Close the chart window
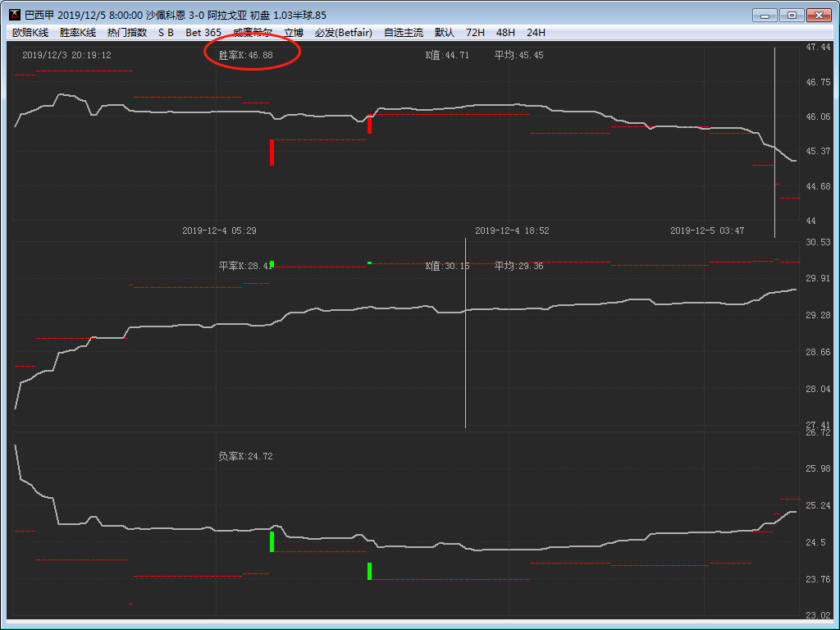The image size is (840, 630). click(x=819, y=15)
